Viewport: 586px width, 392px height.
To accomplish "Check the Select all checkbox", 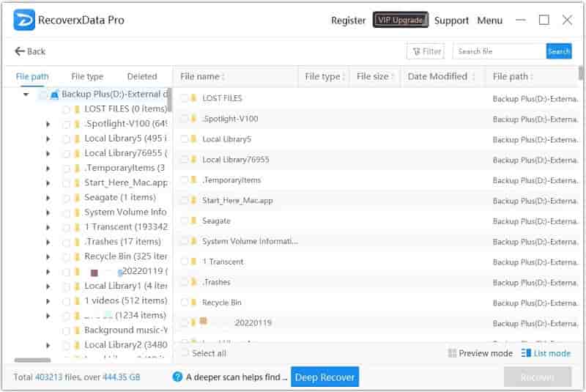I will pos(185,352).
